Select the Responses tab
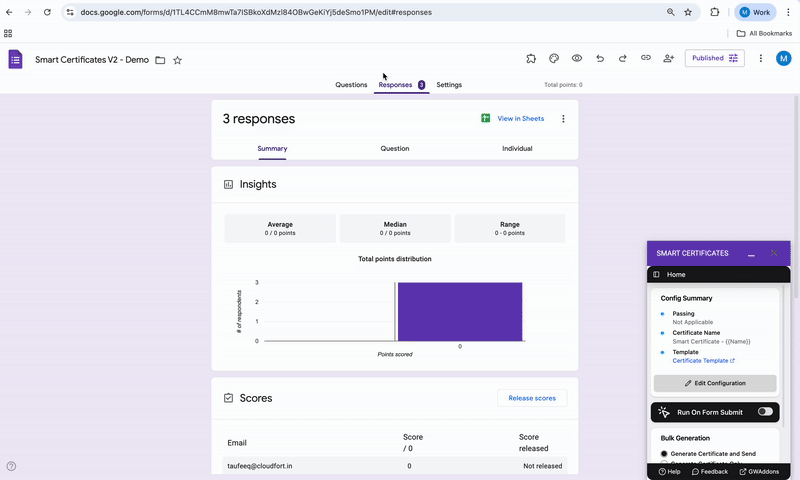800x480 pixels. [x=402, y=85]
